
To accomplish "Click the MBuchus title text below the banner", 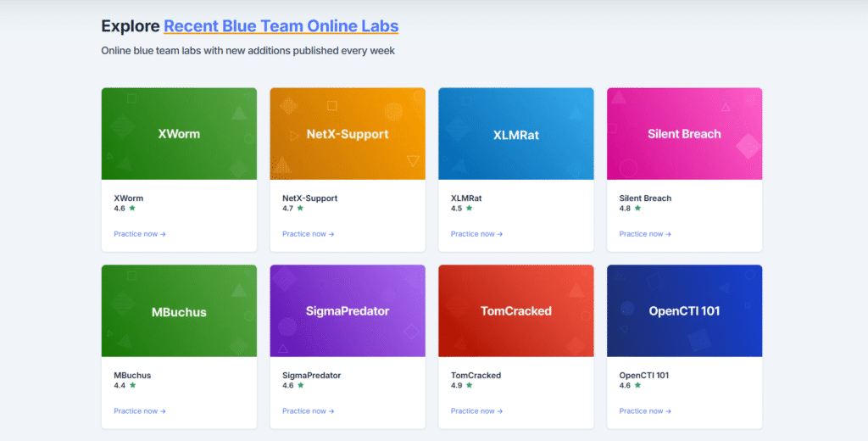I will pos(132,375).
